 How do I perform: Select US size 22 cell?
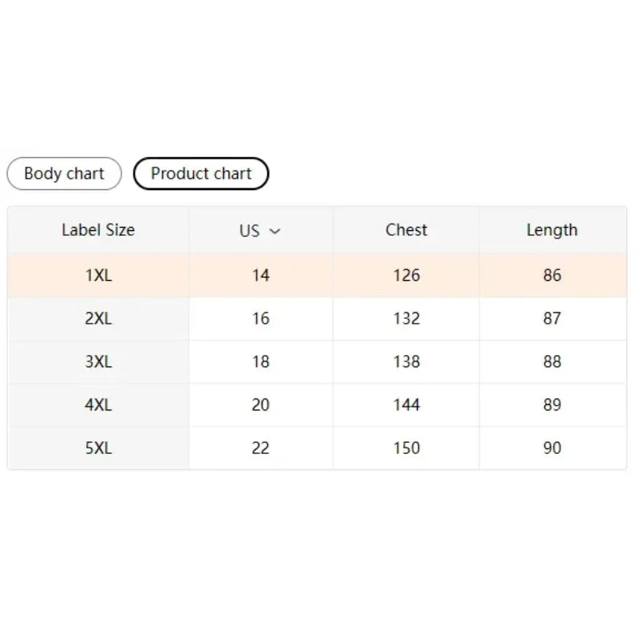[261, 448]
